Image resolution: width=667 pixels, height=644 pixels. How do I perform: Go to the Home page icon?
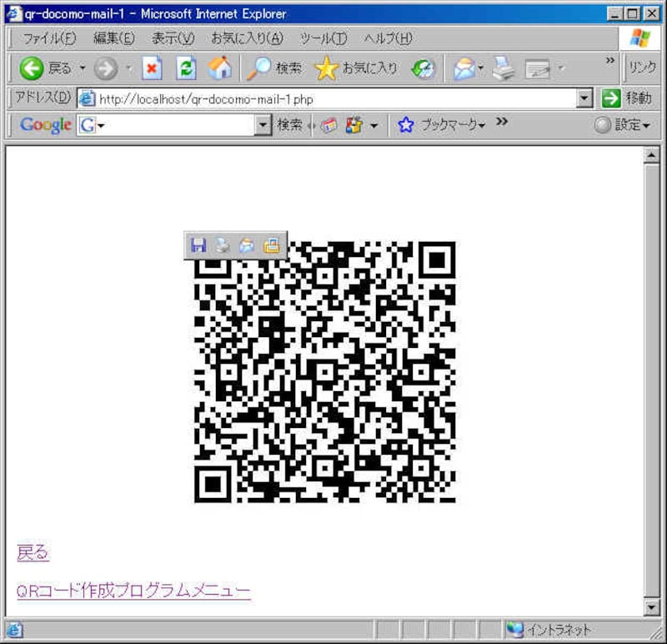tap(219, 68)
